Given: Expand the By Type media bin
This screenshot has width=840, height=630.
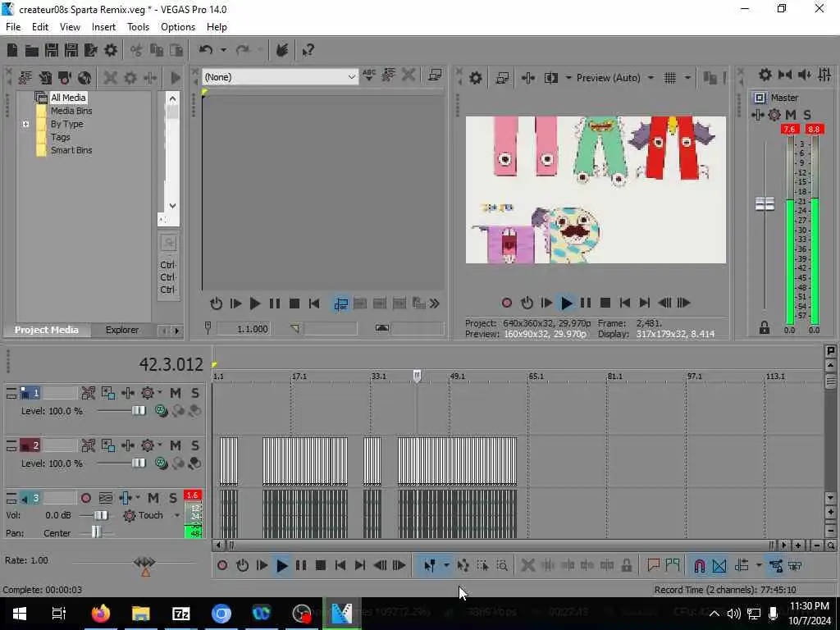Looking at the screenshot, I should 25,124.
